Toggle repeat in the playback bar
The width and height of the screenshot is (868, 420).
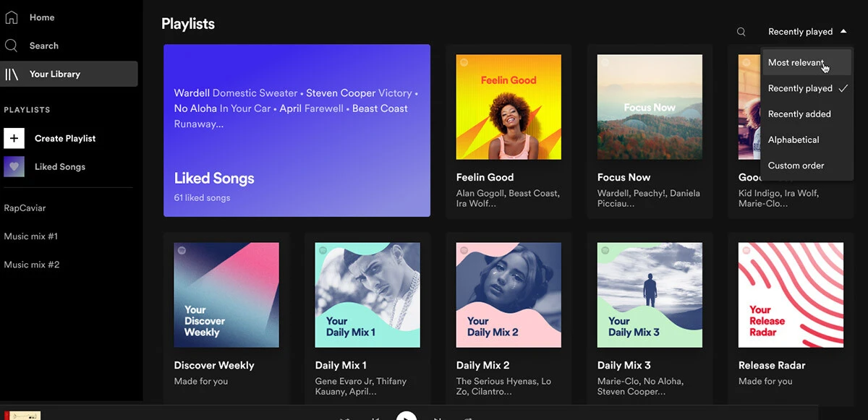pos(467,416)
